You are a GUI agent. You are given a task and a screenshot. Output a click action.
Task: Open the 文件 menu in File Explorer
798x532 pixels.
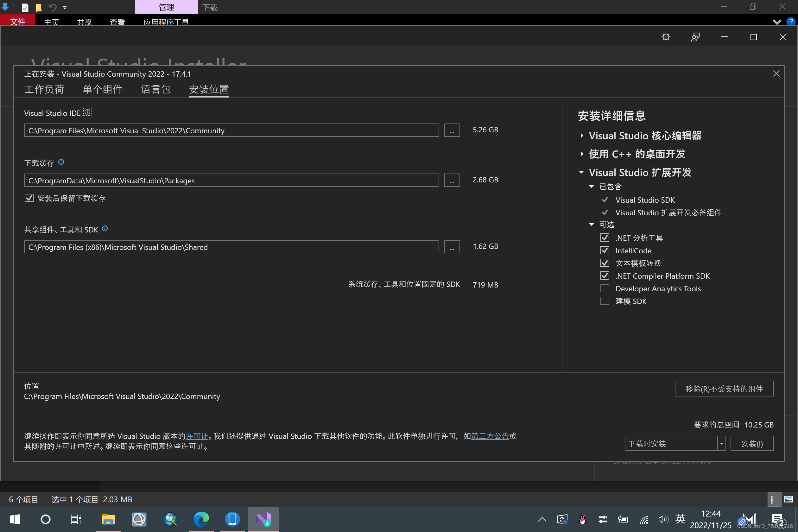click(18, 21)
